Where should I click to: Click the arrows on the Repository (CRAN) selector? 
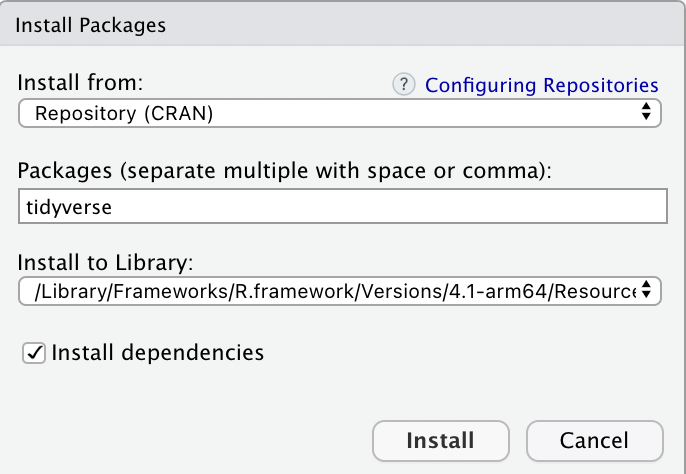[646, 111]
